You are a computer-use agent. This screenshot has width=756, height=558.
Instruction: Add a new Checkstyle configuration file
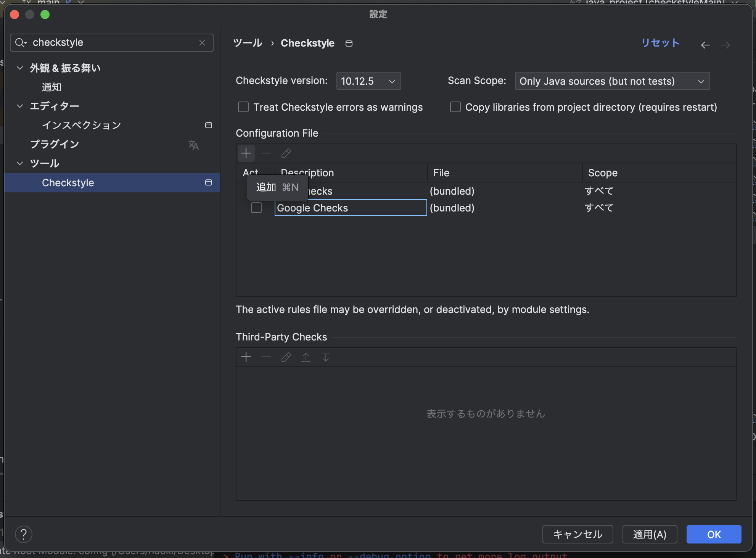[x=246, y=153]
